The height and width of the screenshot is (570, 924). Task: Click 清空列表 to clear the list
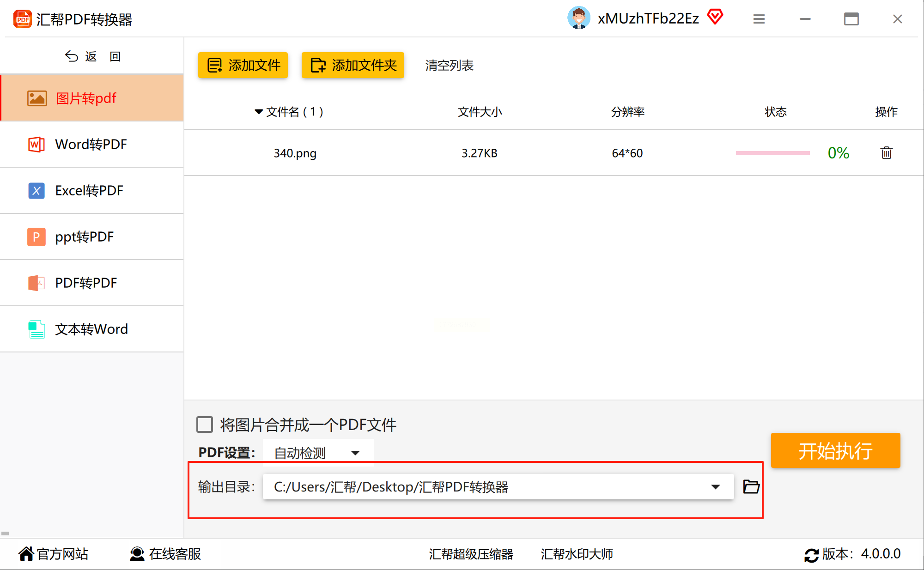point(449,66)
